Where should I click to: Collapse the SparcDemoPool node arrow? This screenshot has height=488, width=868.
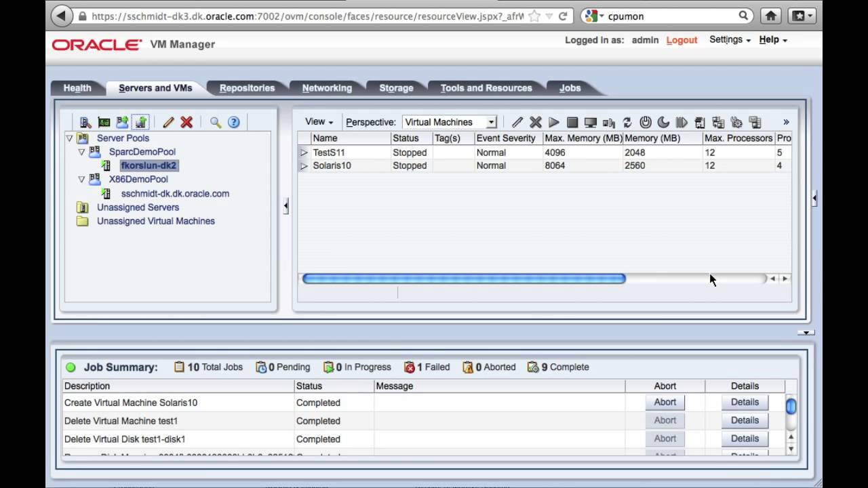point(81,152)
